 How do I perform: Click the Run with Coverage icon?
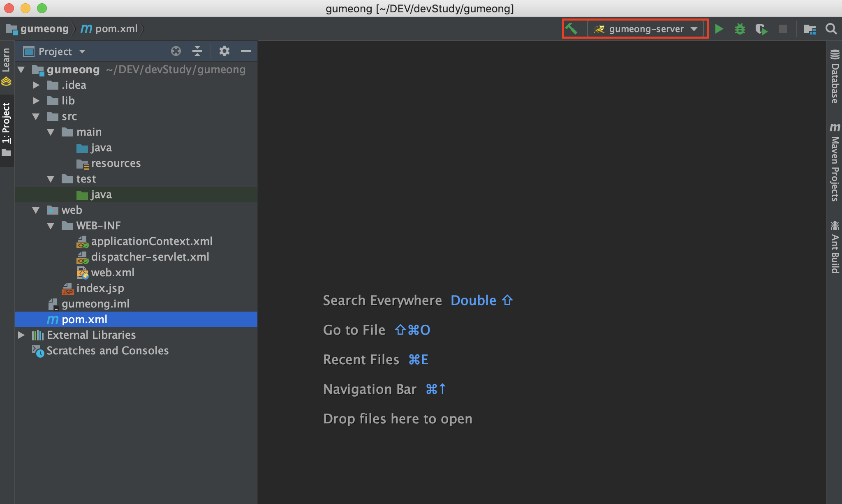761,29
